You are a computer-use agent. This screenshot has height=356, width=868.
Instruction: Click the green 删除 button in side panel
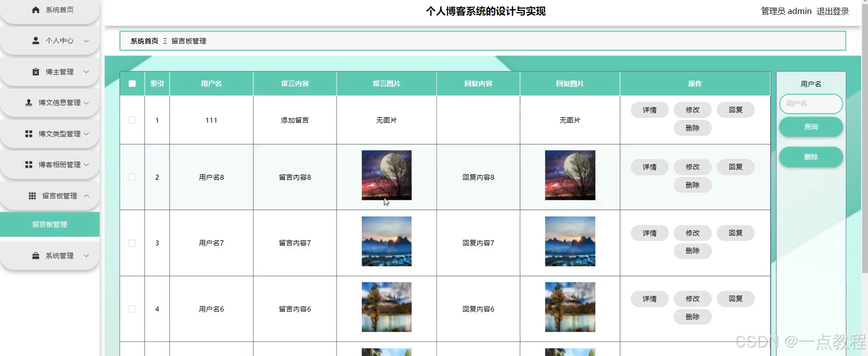coord(811,157)
